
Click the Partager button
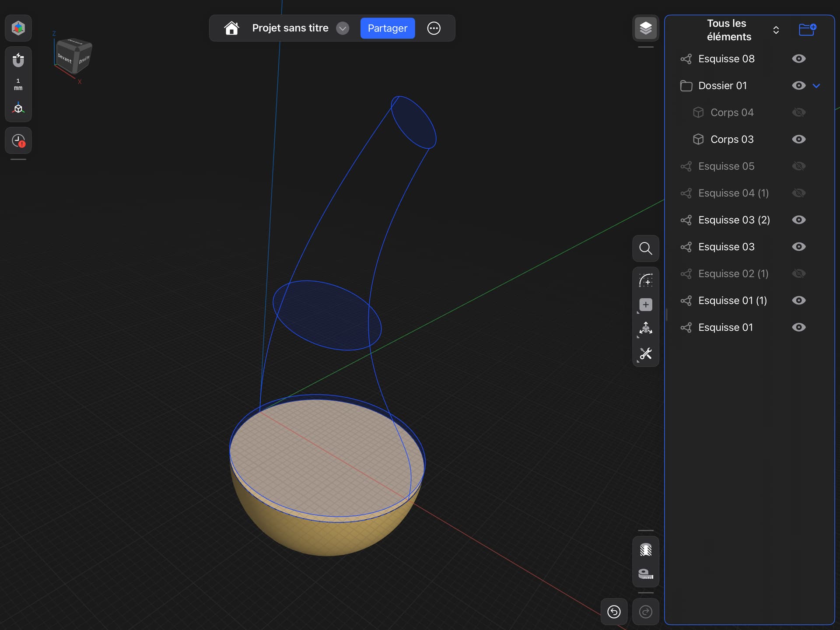(x=388, y=28)
